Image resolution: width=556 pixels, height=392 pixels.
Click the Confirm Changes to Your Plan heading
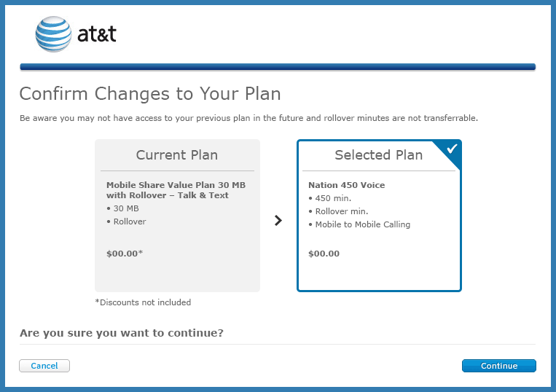coord(150,94)
